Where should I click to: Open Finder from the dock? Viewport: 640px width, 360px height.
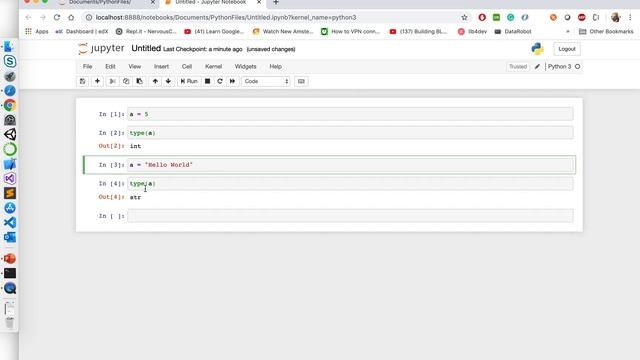coord(9,47)
